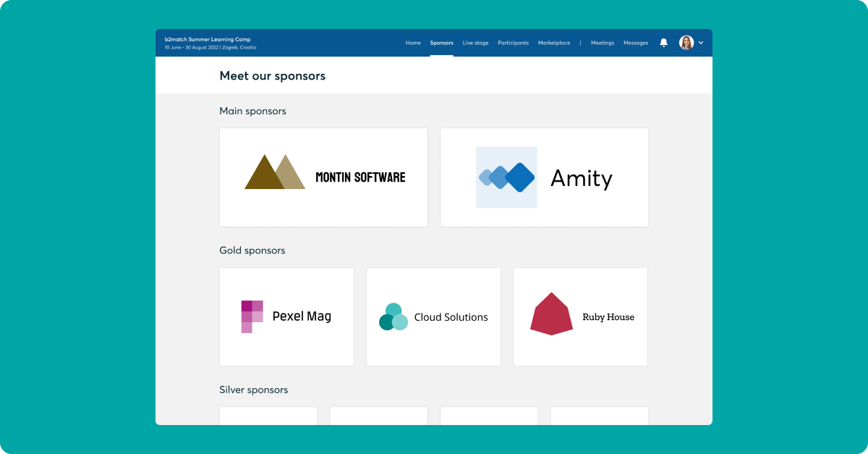868x454 pixels.
Task: Click the Amity diamond logo icon
Action: pos(506,177)
